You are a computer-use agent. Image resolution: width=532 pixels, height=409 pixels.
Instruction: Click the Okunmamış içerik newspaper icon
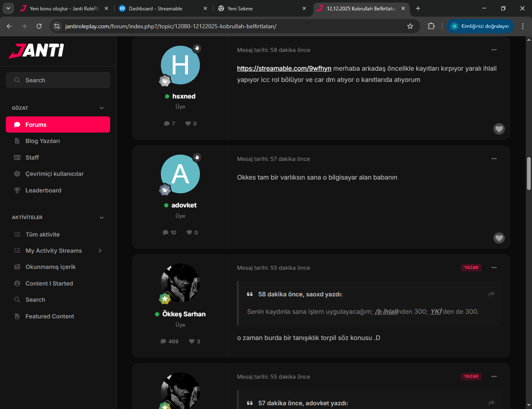tap(17, 267)
